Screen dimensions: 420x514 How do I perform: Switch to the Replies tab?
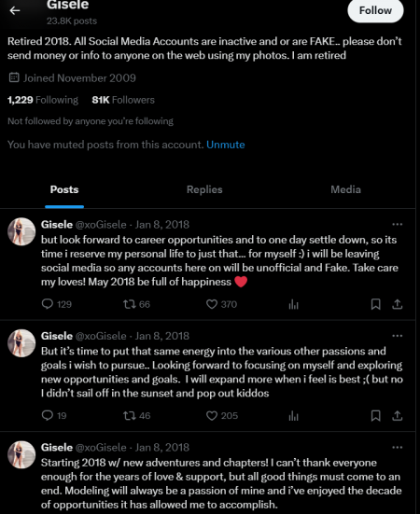pyautogui.click(x=204, y=189)
